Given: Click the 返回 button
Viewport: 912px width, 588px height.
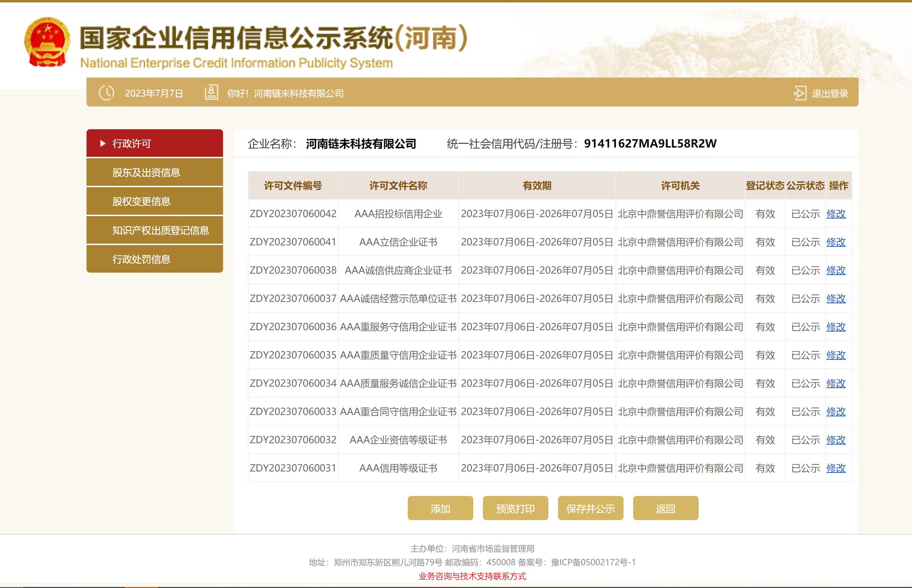Looking at the screenshot, I should 666,508.
